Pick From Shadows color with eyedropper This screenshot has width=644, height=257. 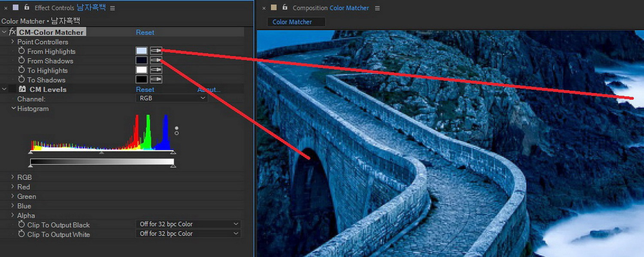click(156, 60)
